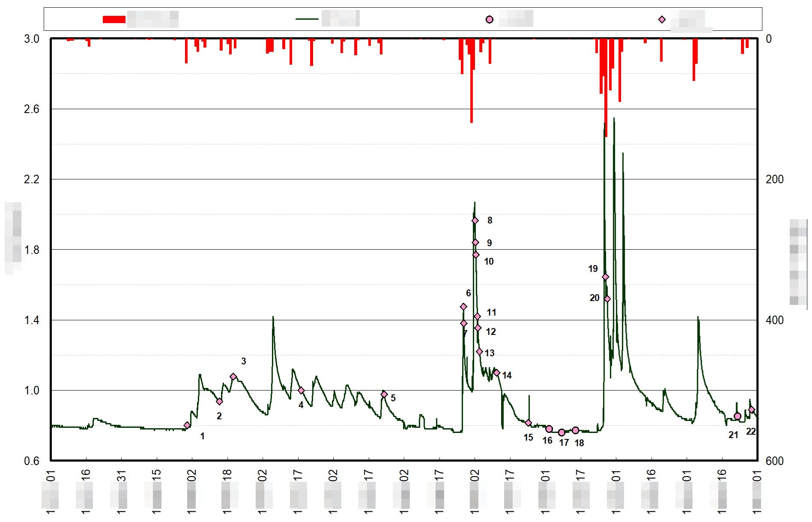Click the 3.0 label on left axis
This screenshot has width=812, height=522.
(31, 39)
